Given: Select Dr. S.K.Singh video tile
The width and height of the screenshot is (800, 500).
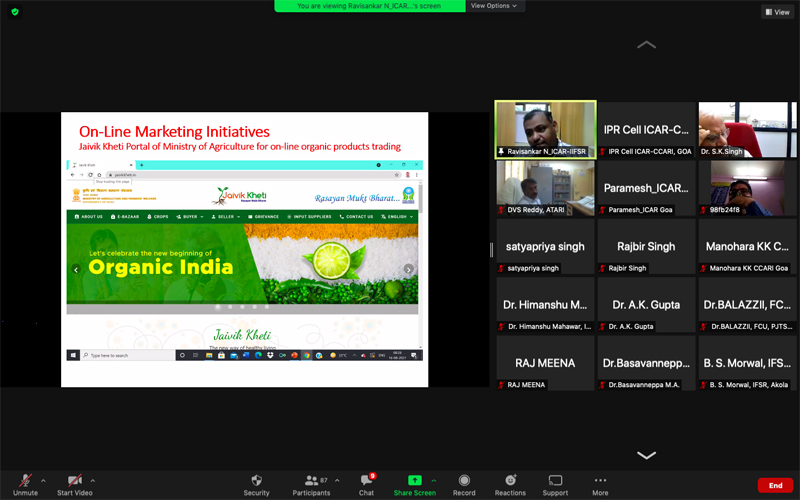Looking at the screenshot, I should [x=747, y=130].
